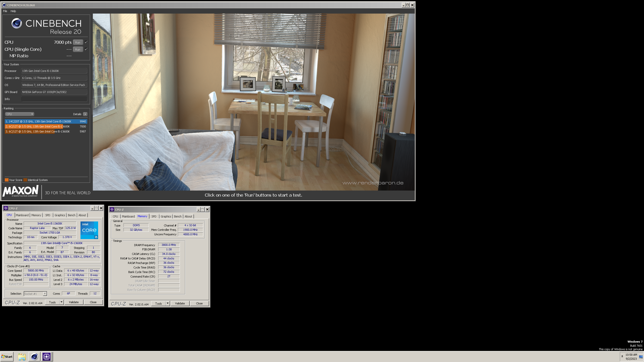Screen dimensions: 644x362
Task: Open the File menu in Cinebench
Action: pos(5,11)
